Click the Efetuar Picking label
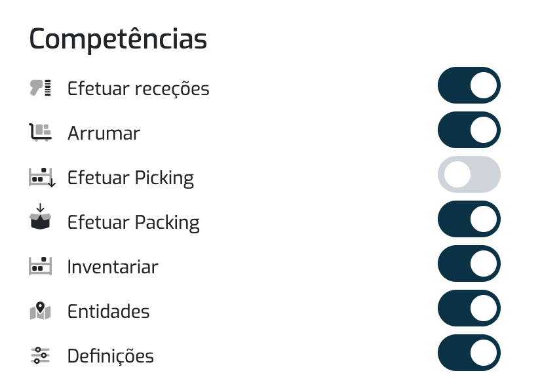 (x=131, y=178)
